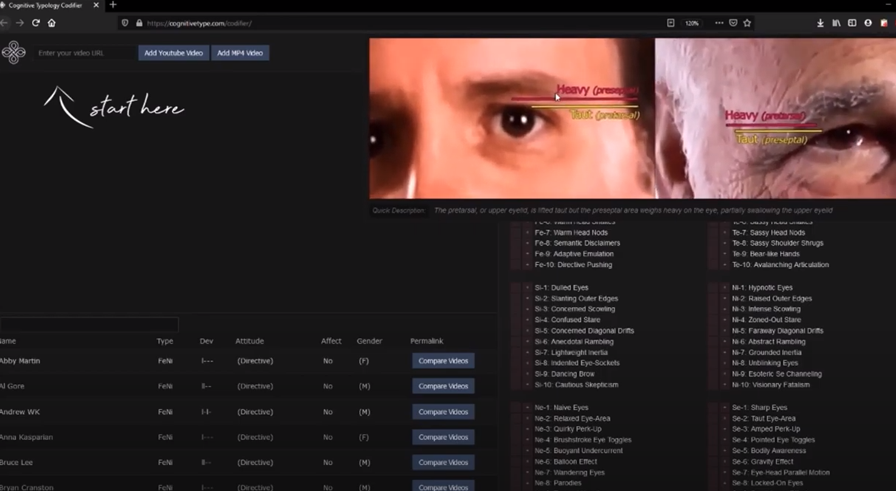Select 'Si-8: Indented Eye-Sockets' signal
This screenshot has height=491, width=896.
coord(577,362)
